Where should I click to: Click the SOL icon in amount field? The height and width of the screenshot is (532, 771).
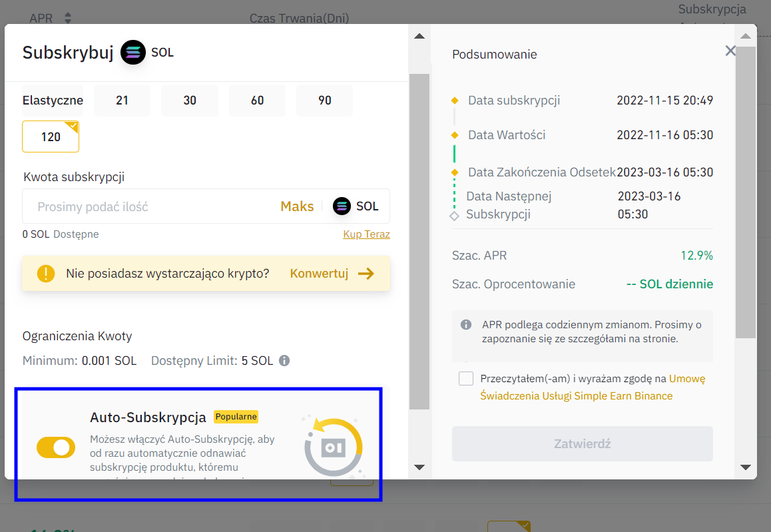(342, 206)
